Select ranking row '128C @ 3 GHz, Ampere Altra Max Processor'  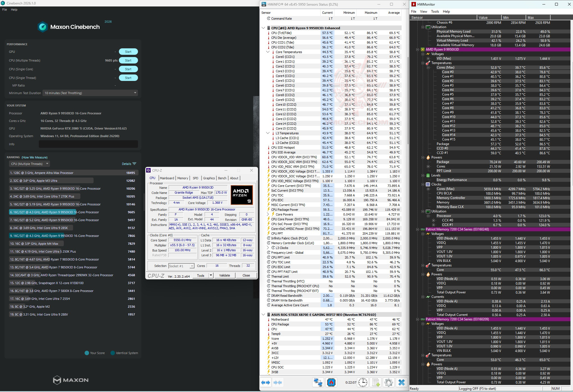click(x=73, y=173)
